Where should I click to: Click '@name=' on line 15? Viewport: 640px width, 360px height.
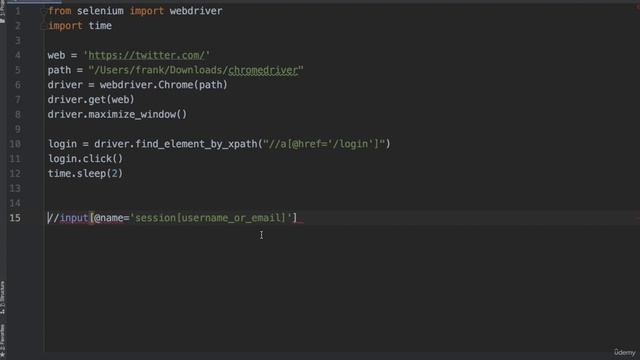(x=112, y=218)
